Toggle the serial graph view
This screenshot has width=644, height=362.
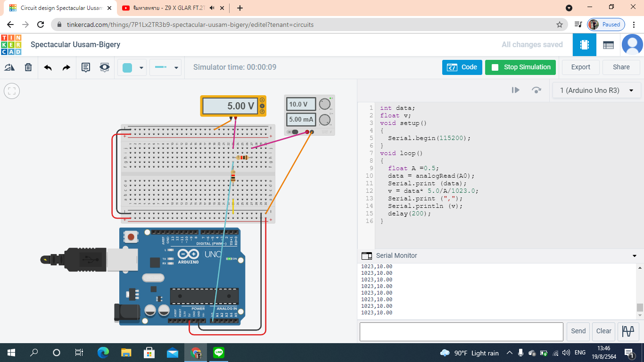tap(628, 331)
